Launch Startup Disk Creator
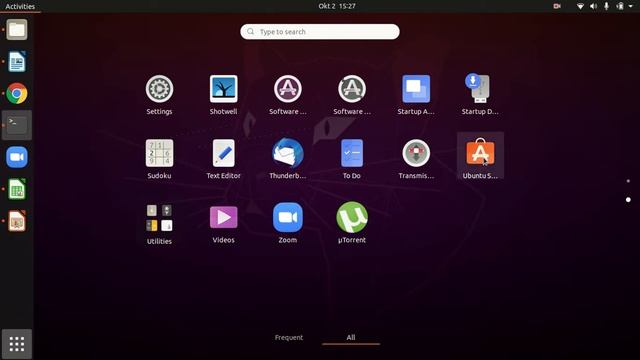The image size is (640, 360). point(480,88)
